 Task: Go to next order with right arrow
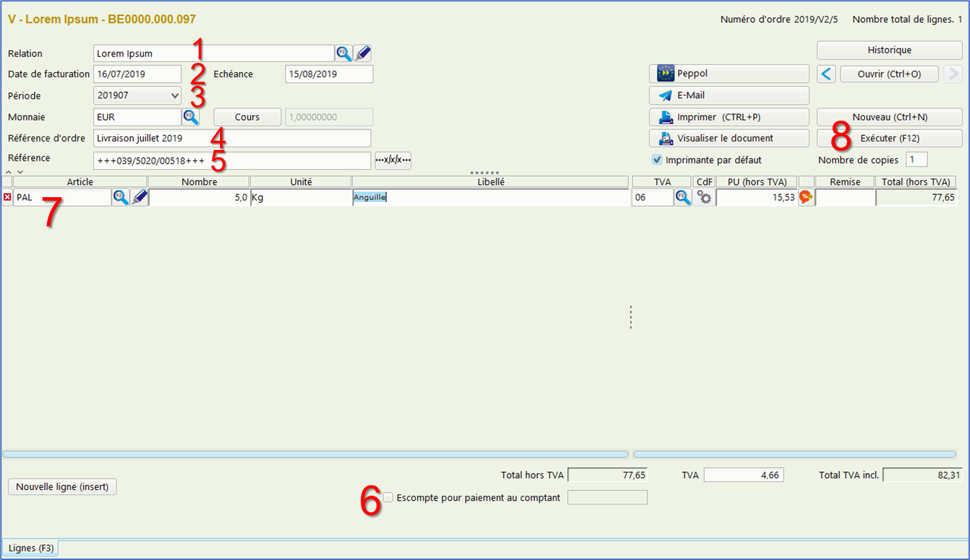click(953, 74)
